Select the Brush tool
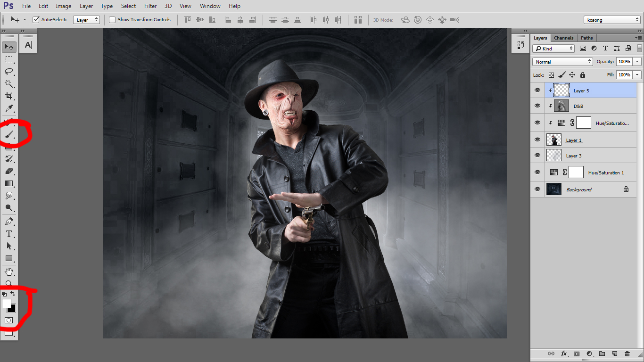Screen dimensions: 644x362 pos(9,134)
